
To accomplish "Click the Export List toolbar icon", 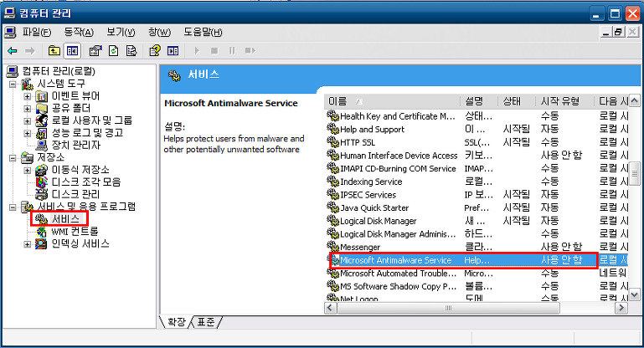I will point(131,50).
